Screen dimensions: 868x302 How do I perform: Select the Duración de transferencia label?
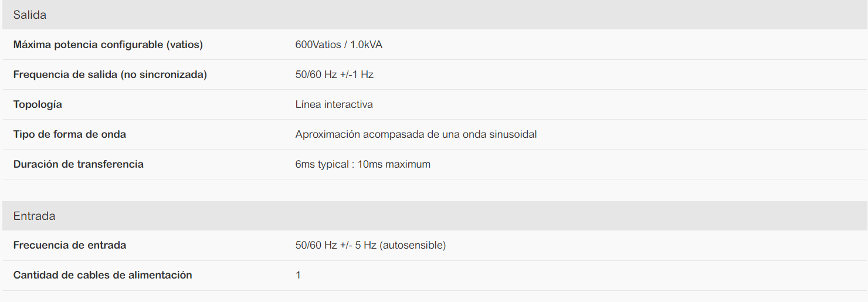79,164
